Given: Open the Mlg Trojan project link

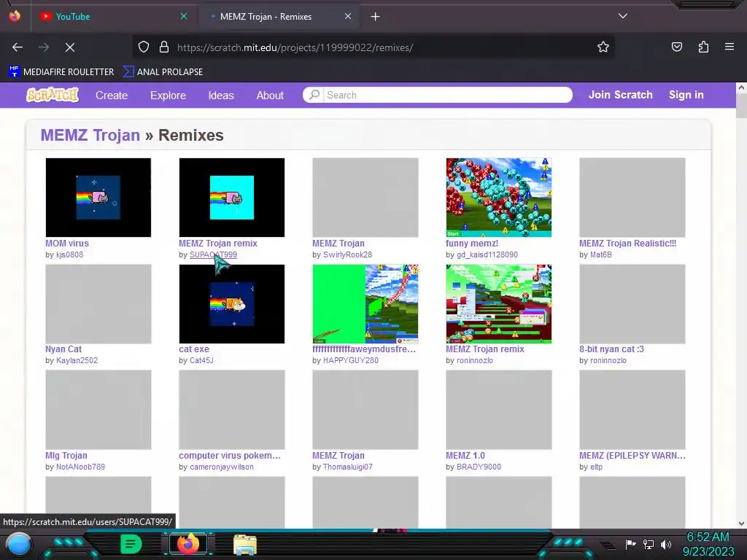Looking at the screenshot, I should click(66, 456).
